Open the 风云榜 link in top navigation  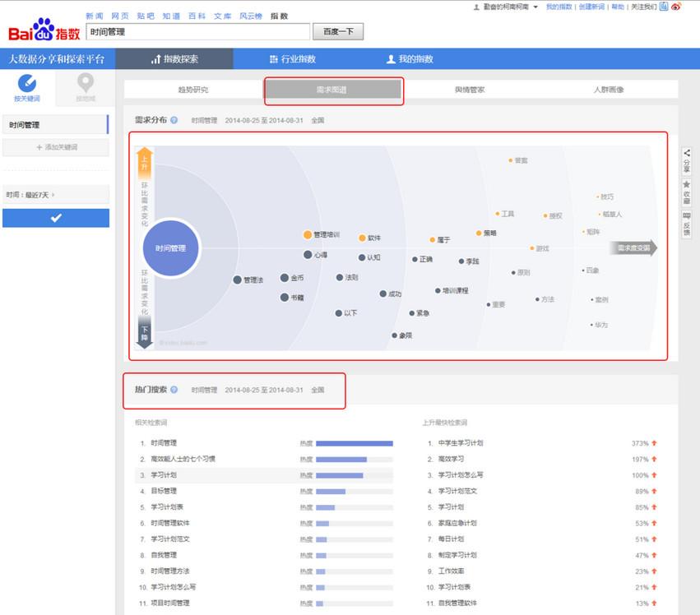click(251, 16)
